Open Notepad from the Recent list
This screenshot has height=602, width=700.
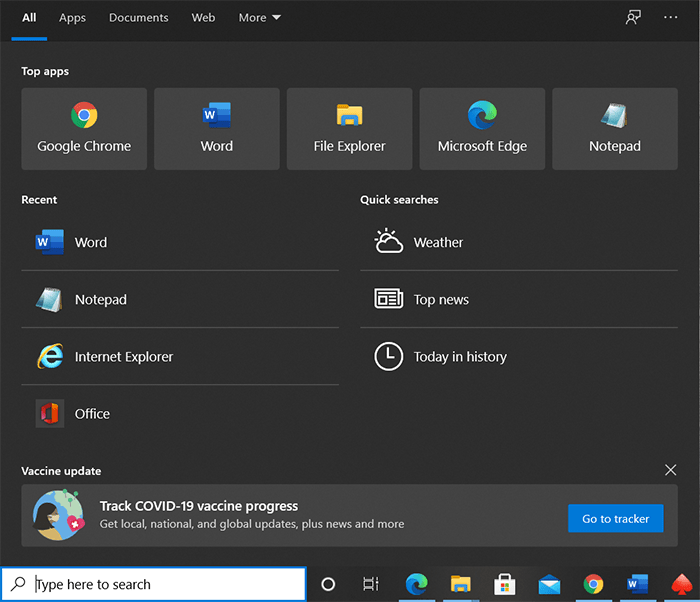180,299
